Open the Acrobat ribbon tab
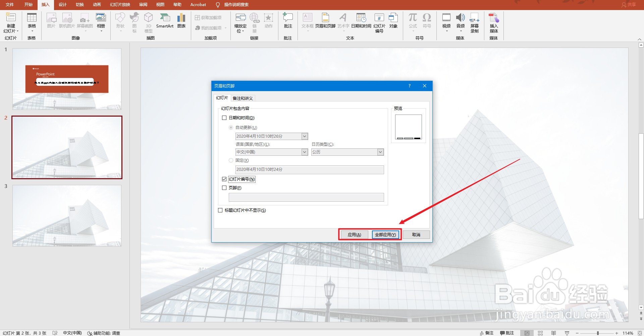The width and height of the screenshot is (644, 336). click(198, 5)
